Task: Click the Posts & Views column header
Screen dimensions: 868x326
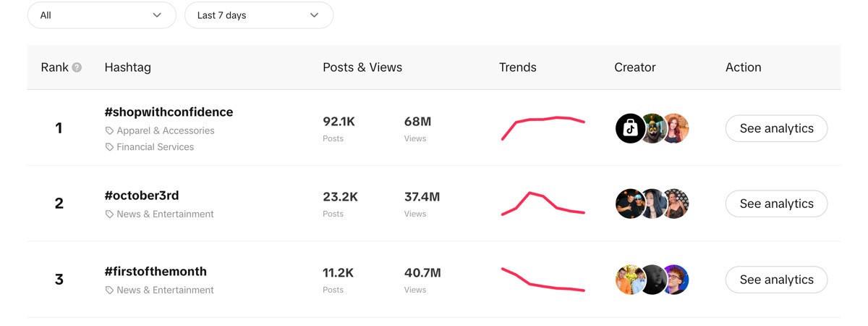Action: tap(362, 67)
